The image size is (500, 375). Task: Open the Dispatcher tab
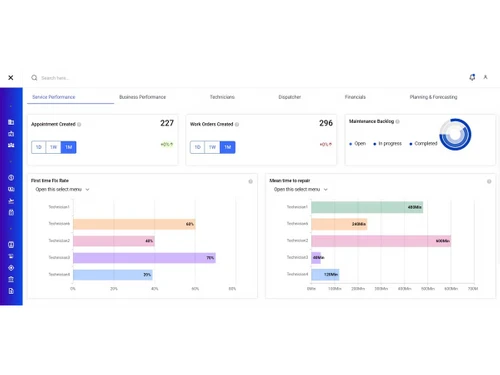(289, 97)
